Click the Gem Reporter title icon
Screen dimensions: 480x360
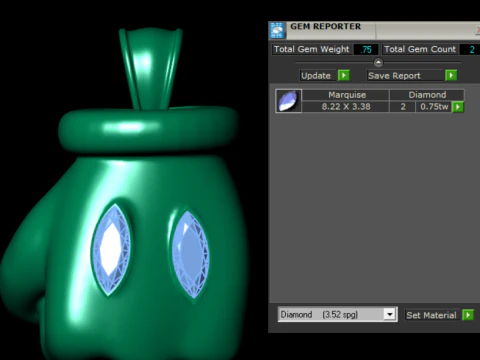[277, 30]
